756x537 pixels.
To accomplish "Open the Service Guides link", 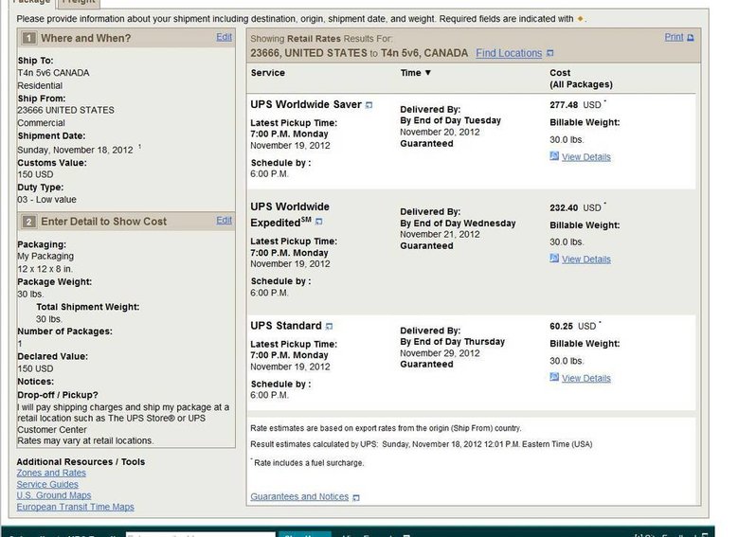I will click(47, 485).
